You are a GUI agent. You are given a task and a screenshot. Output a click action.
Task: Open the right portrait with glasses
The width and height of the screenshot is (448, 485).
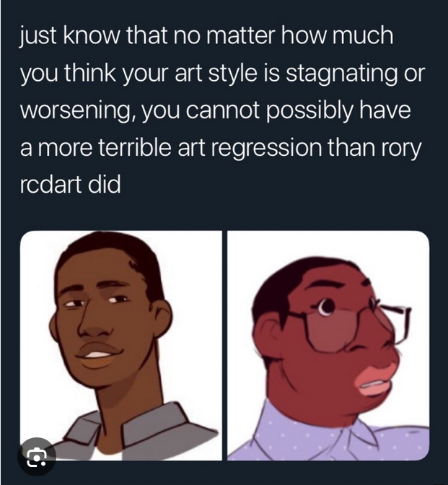328,346
